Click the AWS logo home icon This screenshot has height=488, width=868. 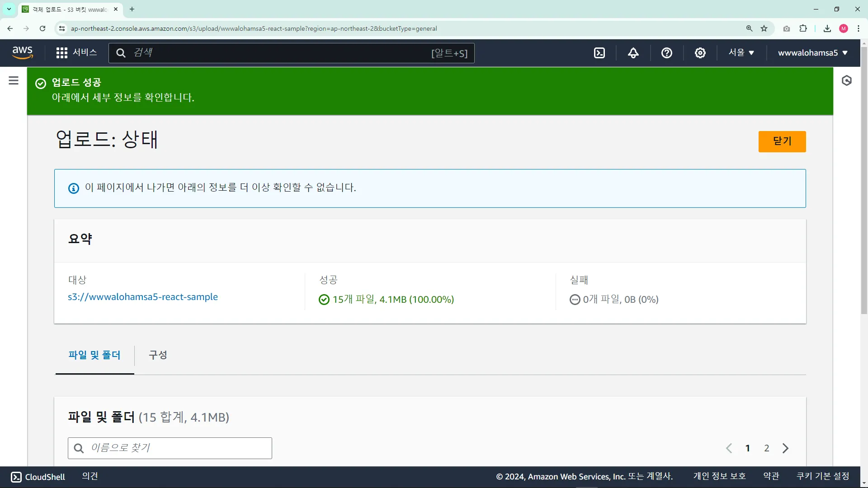click(x=23, y=53)
